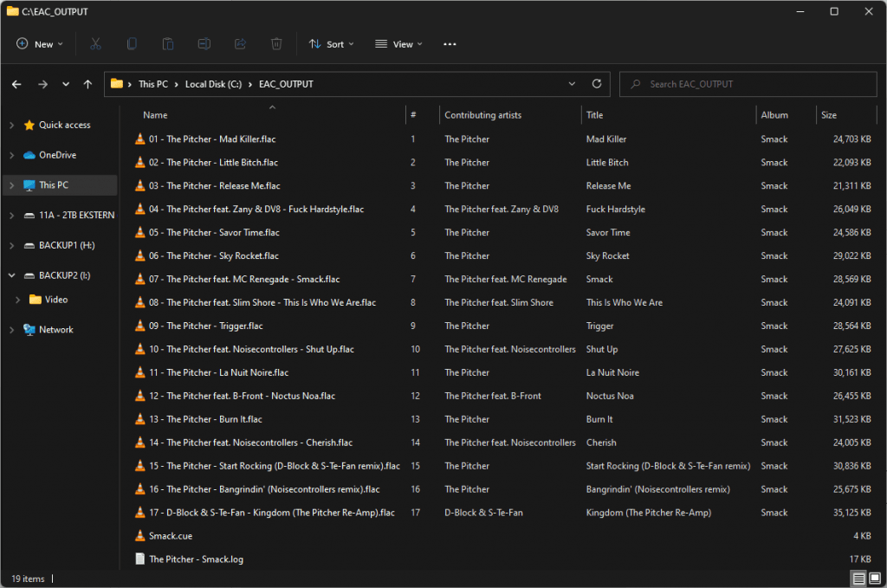Navigate to Local Disk (C:) via breadcrumb

(213, 84)
